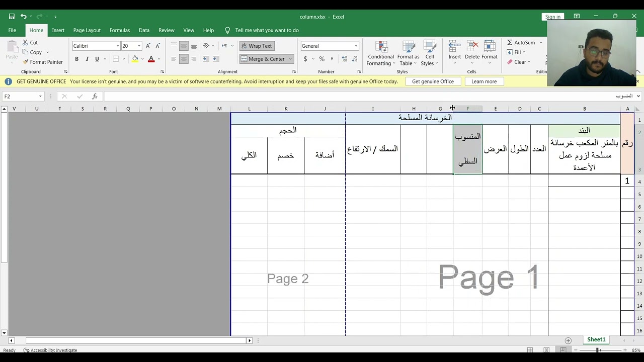Click the Cut scissors icon
Image resolution: width=644 pixels, height=362 pixels.
tap(25, 43)
